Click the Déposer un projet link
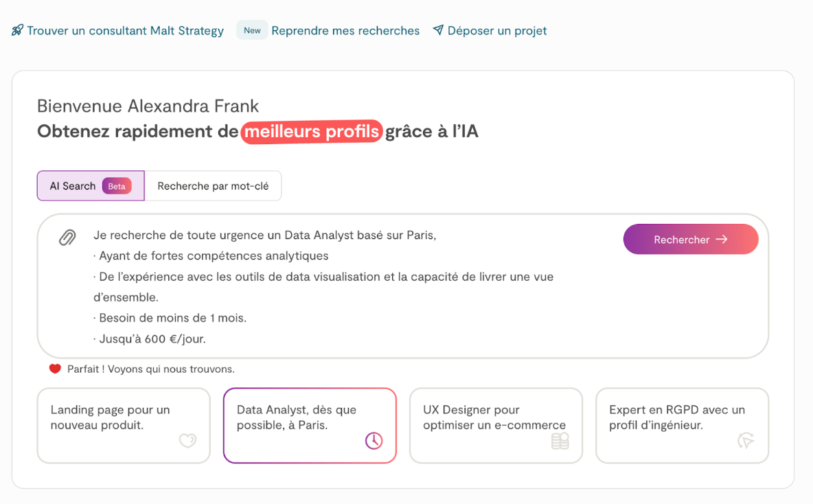 (497, 31)
